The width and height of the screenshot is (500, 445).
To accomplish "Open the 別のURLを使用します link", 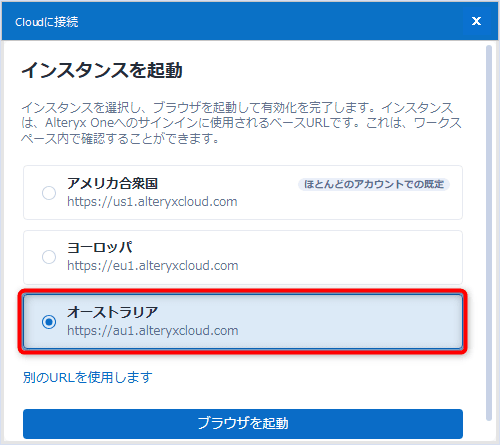I will click(x=88, y=377).
